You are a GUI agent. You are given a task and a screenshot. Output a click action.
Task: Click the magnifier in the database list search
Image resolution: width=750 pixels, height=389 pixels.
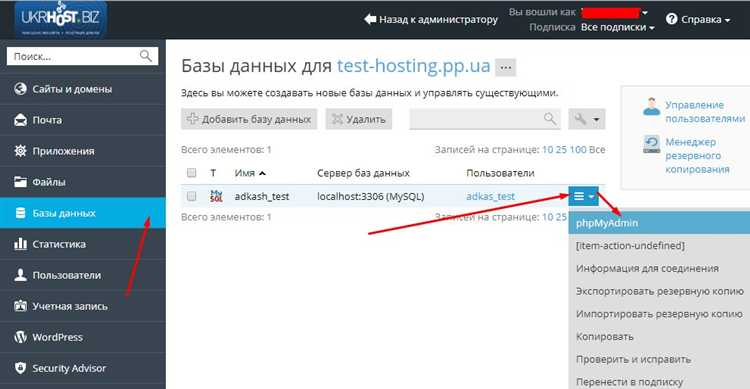[x=550, y=119]
